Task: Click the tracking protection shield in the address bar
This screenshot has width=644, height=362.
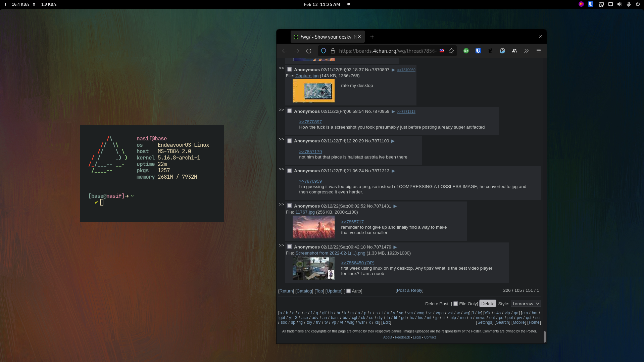Action: tap(324, 51)
